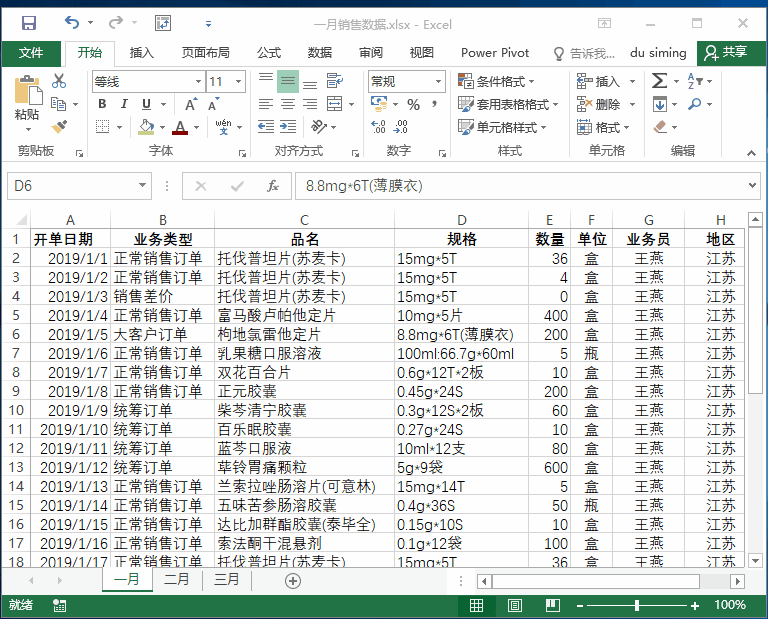Click the Paste clipboard icon
This screenshot has width=768, height=619.
coord(26,92)
